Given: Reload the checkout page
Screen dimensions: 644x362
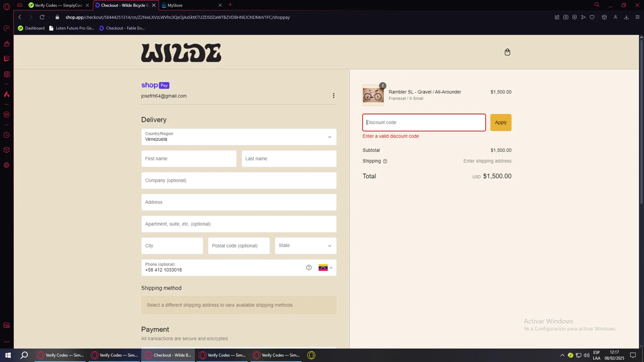Looking at the screenshot, I should [x=42, y=17].
